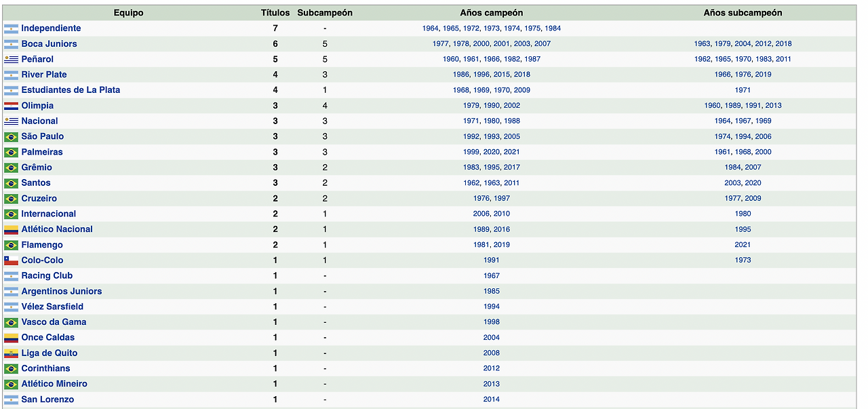Open the Flamengo team link
Viewport: 868px width, 409px height.
pyautogui.click(x=42, y=245)
